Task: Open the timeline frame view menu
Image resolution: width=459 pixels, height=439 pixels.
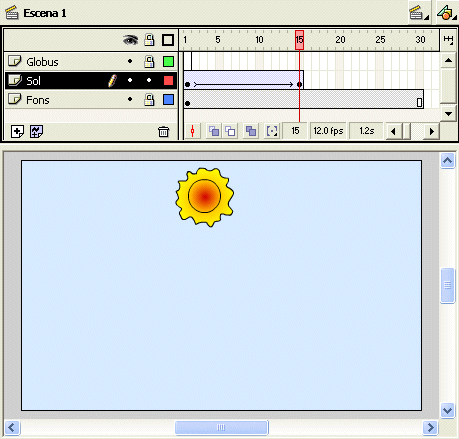Action: click(x=448, y=40)
